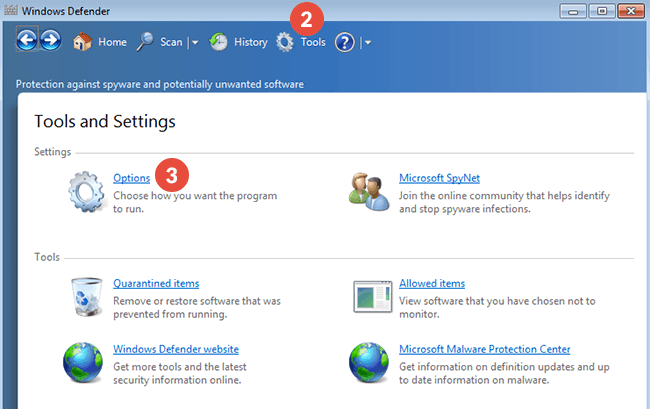The image size is (650, 409).
Task: Select Tools in the toolbar
Action: (x=300, y=42)
